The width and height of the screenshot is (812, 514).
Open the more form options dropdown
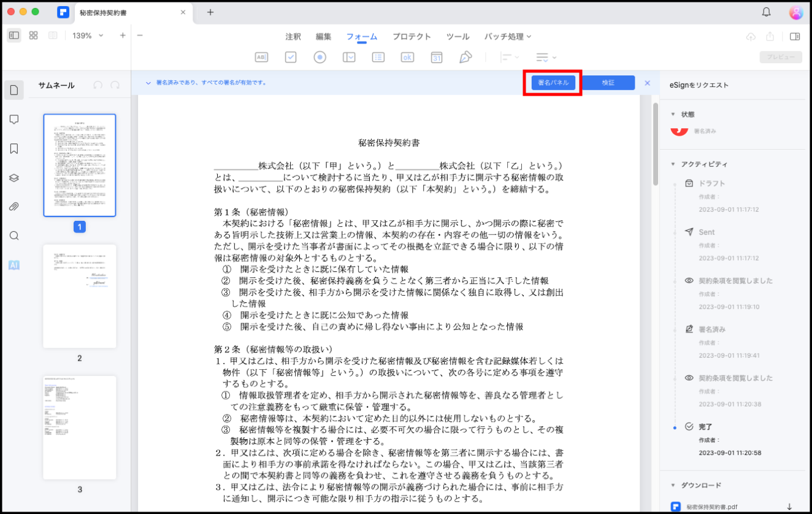pos(546,57)
